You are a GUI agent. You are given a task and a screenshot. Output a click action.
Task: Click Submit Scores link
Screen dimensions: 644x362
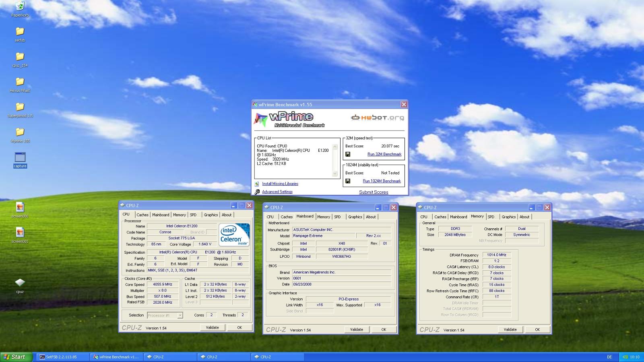374,192
